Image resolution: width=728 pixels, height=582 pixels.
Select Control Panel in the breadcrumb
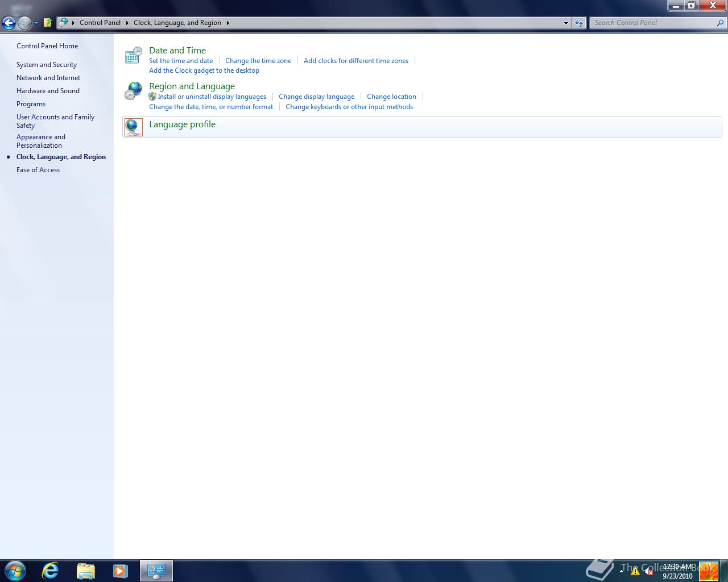click(x=100, y=23)
